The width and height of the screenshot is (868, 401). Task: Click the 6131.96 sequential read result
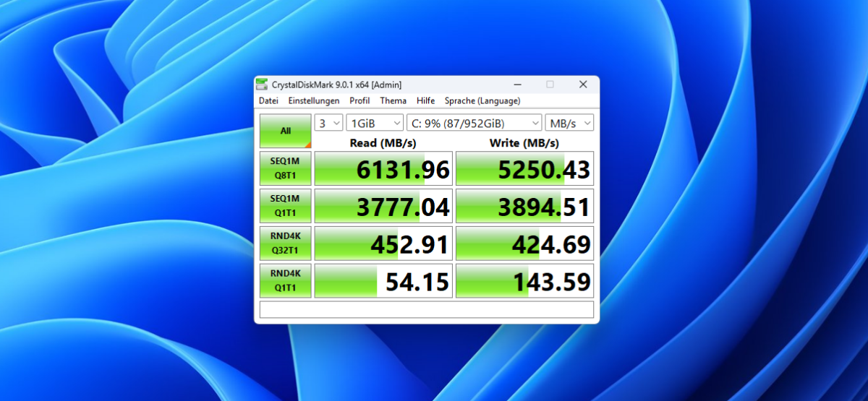tap(383, 169)
